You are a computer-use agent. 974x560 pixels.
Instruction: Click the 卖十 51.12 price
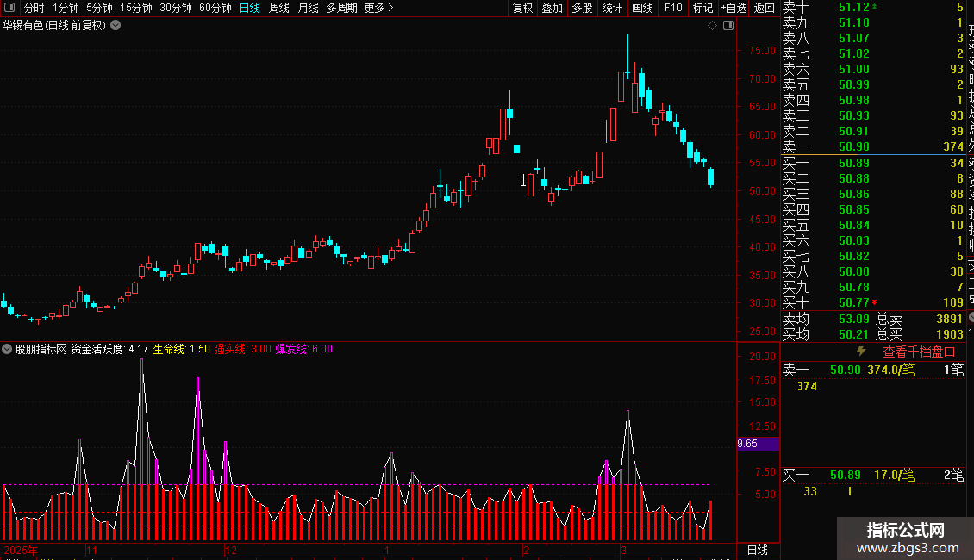(854, 8)
